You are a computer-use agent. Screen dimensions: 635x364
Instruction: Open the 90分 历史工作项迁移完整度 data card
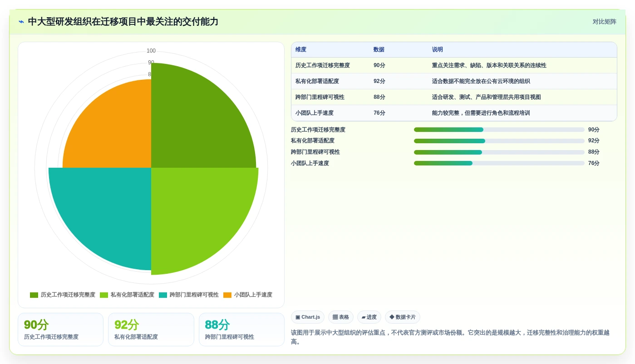click(61, 330)
